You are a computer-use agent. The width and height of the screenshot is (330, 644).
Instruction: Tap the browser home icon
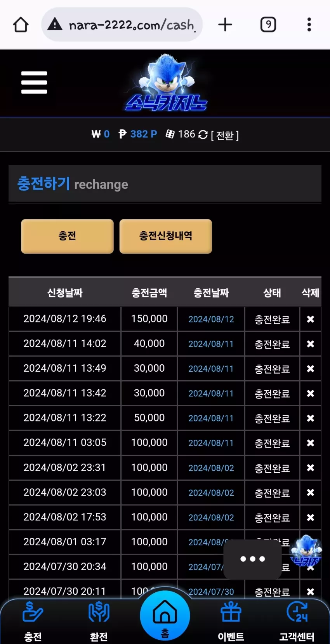pyautogui.click(x=21, y=24)
